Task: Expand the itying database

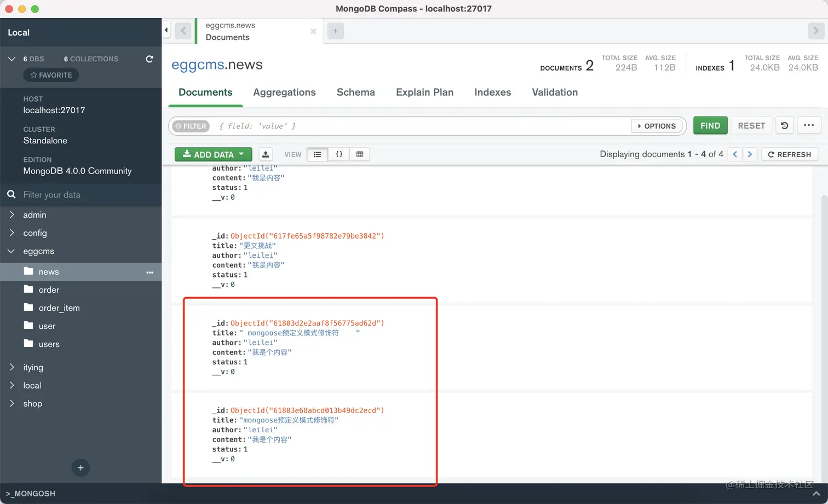Action: pyautogui.click(x=12, y=367)
